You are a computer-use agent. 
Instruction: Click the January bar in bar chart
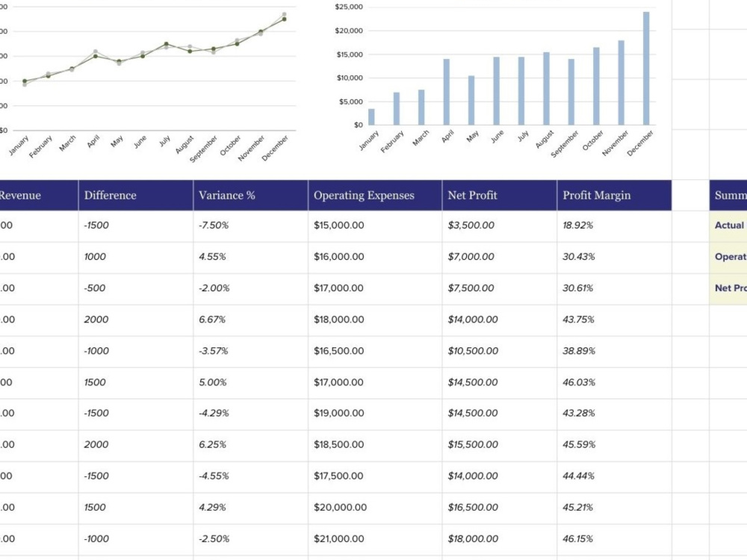tap(371, 117)
